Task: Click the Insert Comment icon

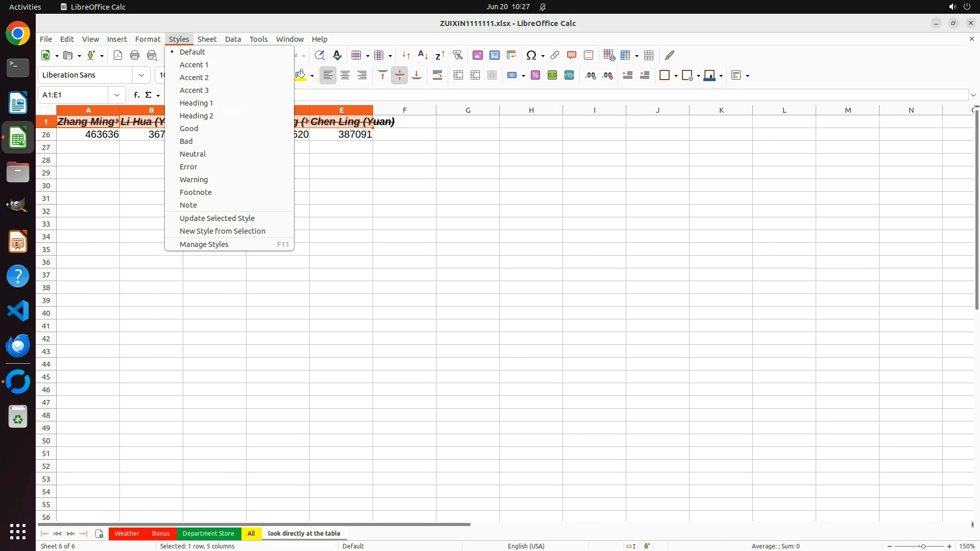Action: [x=572, y=55]
